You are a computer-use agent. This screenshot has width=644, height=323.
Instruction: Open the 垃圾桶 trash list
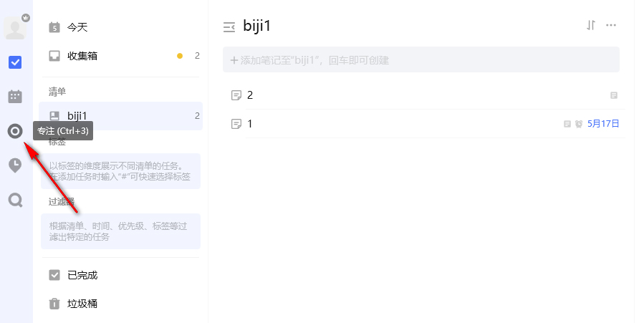tap(121, 304)
